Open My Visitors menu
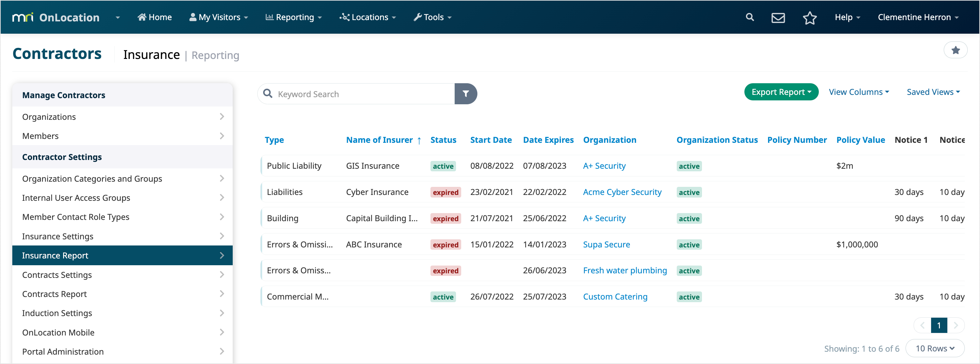Viewport: 980px width, 364px height. pyautogui.click(x=219, y=17)
